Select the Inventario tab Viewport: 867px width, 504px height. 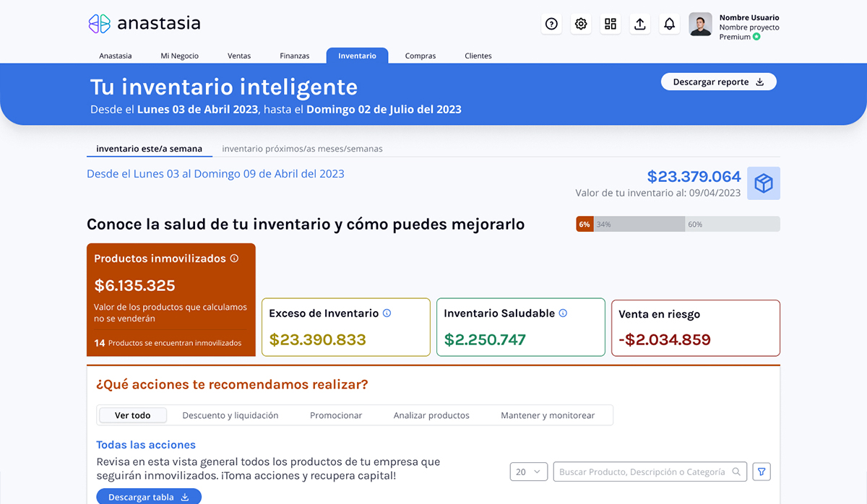coord(357,56)
